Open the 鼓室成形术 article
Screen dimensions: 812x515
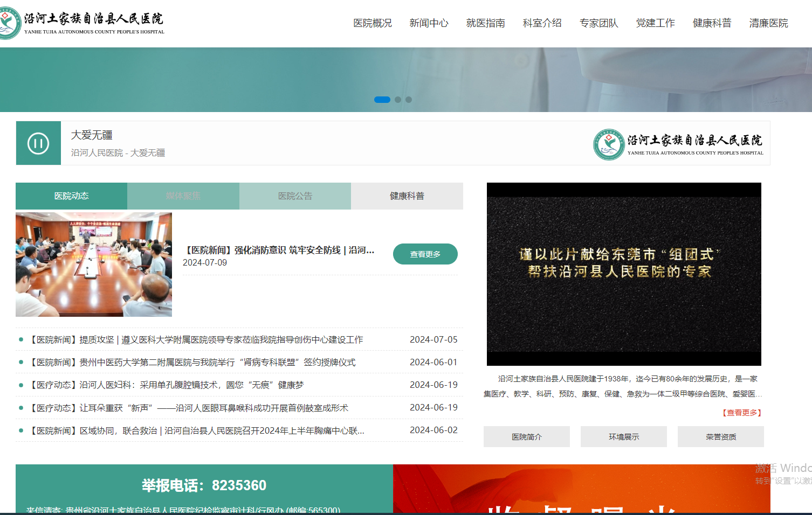pyautogui.click(x=188, y=408)
